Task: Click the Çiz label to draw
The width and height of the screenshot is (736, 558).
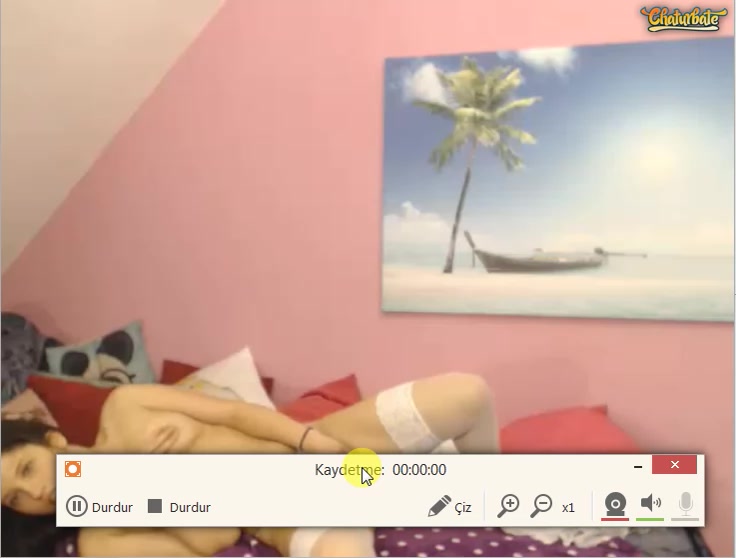Action: click(463, 507)
